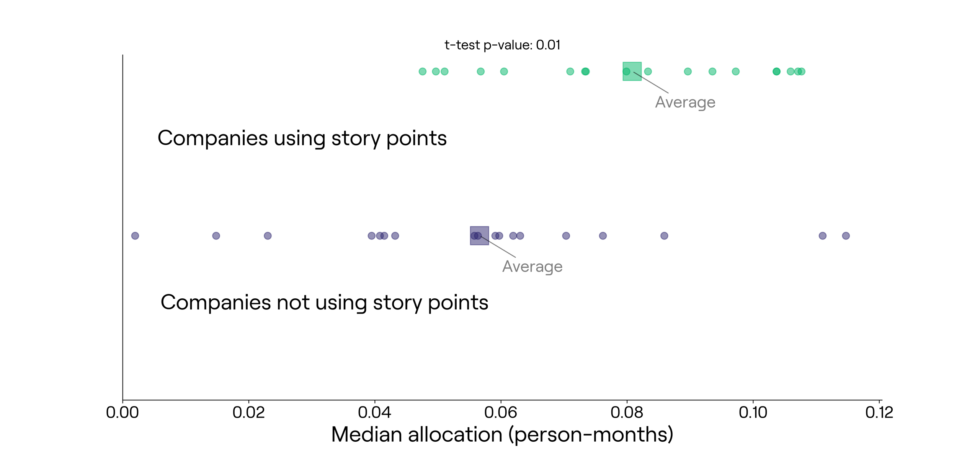Select the third purple dot from the right
This screenshot has height=457, width=980.
(x=664, y=236)
